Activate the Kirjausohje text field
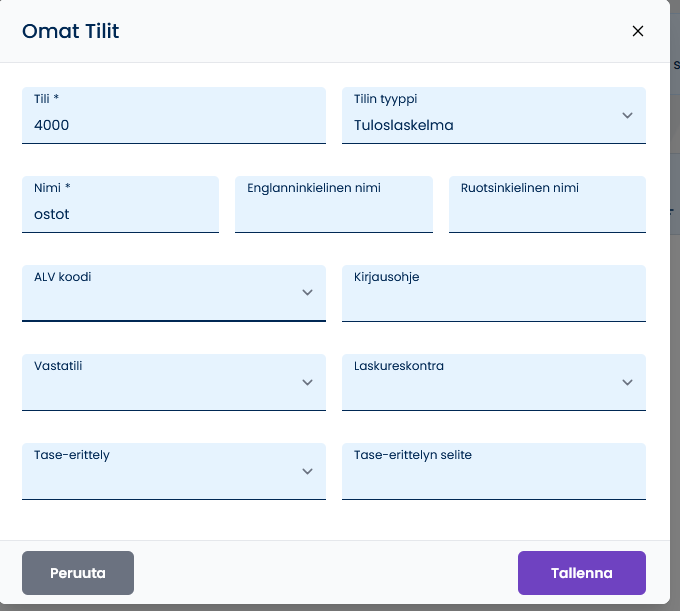Viewport: 680px width, 611px height. coord(494,293)
